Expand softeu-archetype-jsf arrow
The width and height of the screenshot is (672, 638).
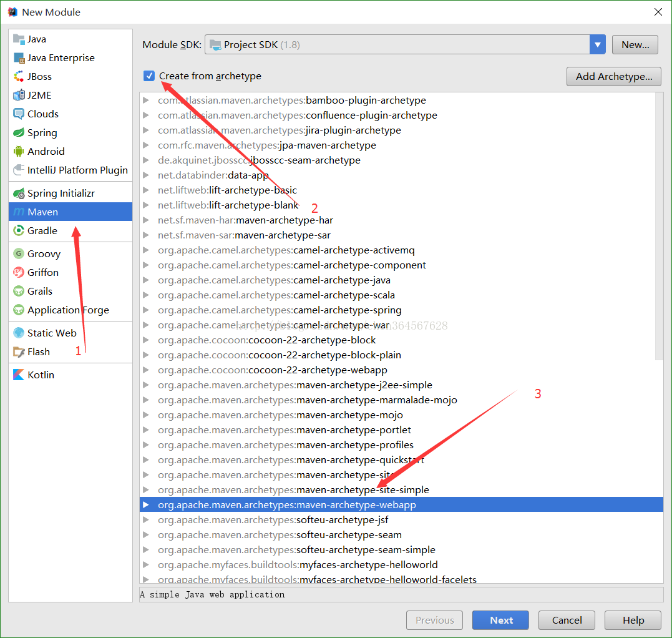(x=146, y=519)
